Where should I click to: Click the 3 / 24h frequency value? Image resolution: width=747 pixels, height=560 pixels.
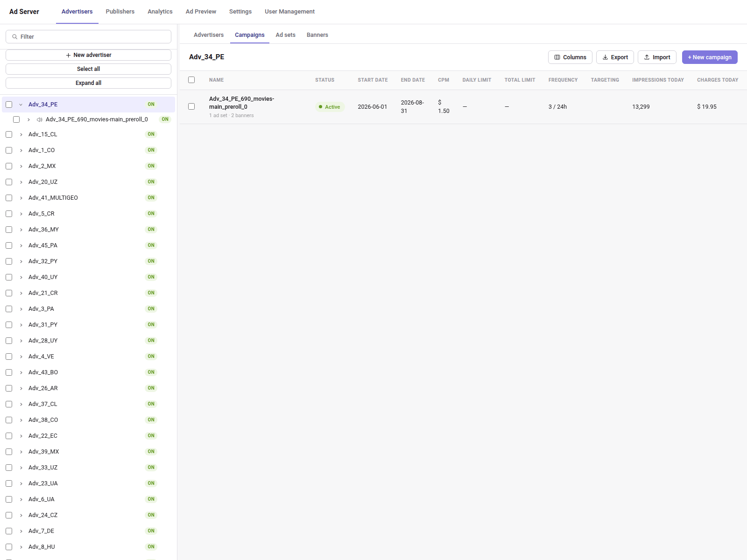(x=557, y=107)
